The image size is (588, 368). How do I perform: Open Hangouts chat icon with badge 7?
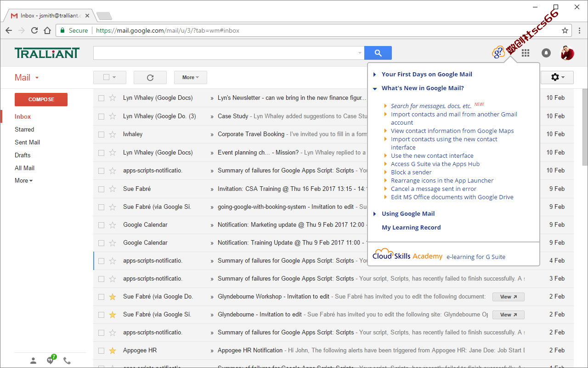pos(51,360)
